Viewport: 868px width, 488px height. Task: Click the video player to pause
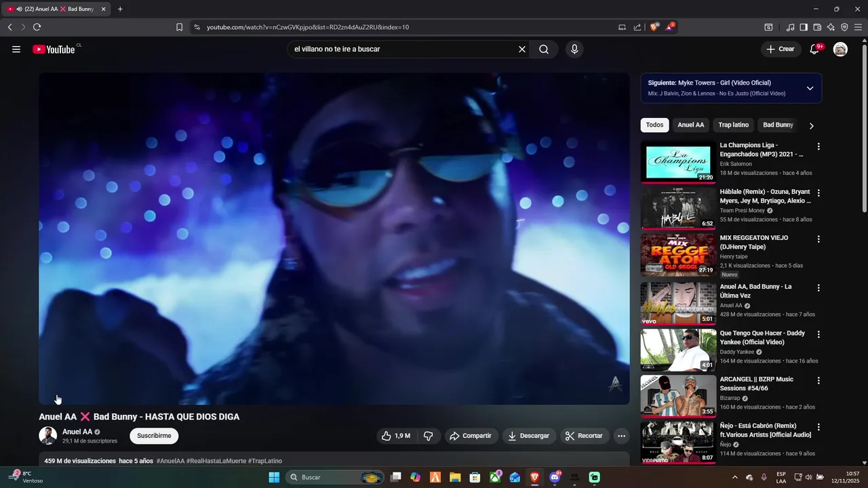tap(334, 239)
